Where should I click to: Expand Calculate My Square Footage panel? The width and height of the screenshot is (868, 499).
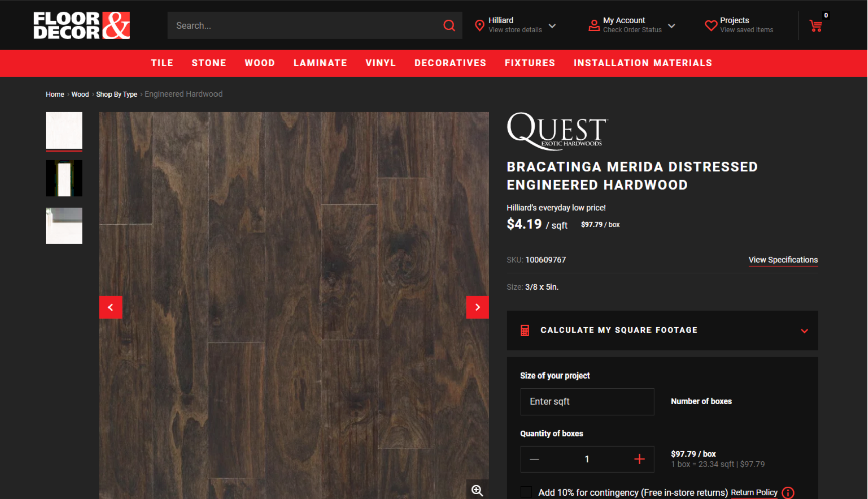[663, 330]
